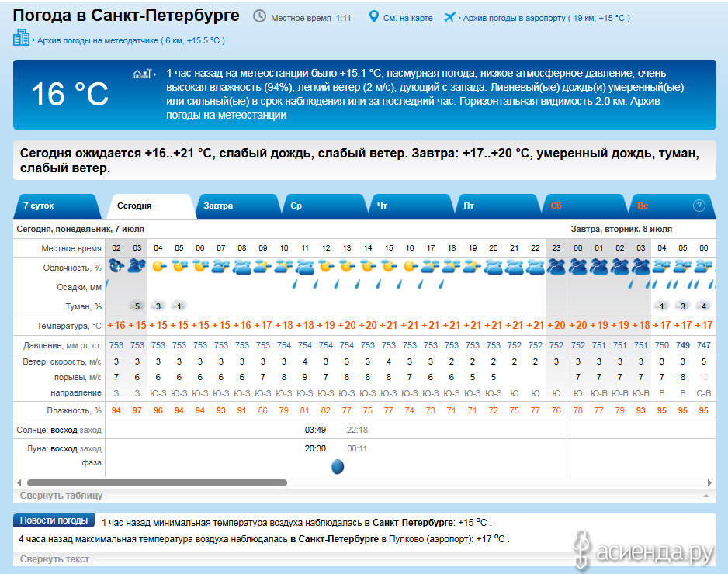The height and width of the screenshot is (574, 728).
Task: Click the cloud icon for hour 21 today
Action: coord(515,267)
